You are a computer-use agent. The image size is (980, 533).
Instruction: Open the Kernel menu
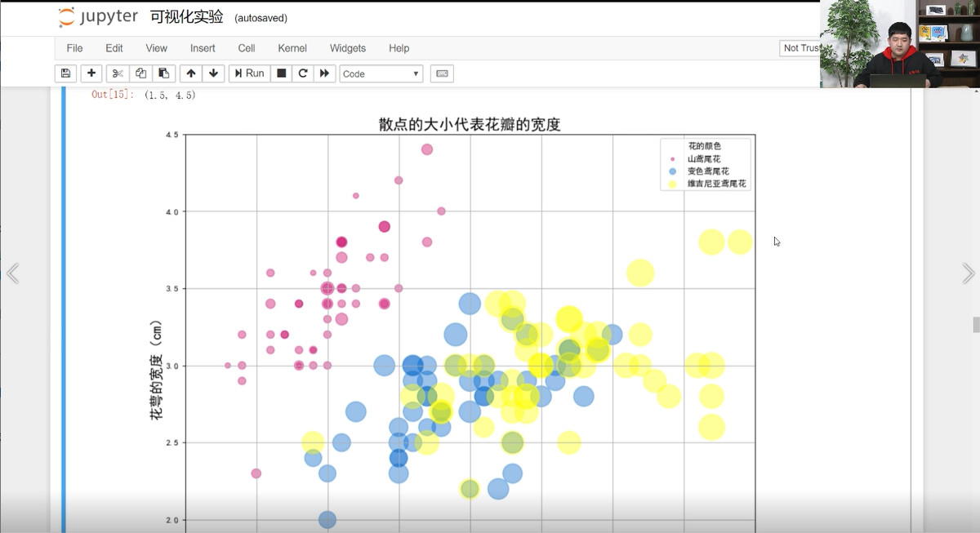[x=292, y=48]
